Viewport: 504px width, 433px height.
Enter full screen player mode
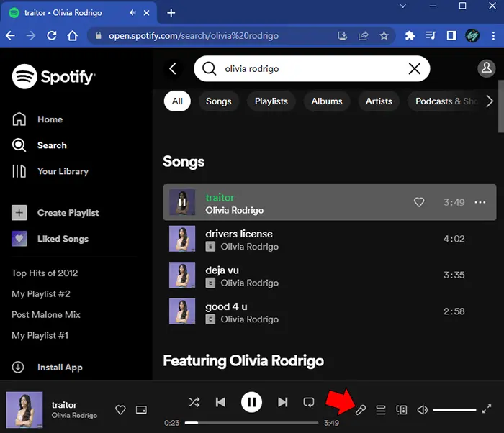[487, 409]
